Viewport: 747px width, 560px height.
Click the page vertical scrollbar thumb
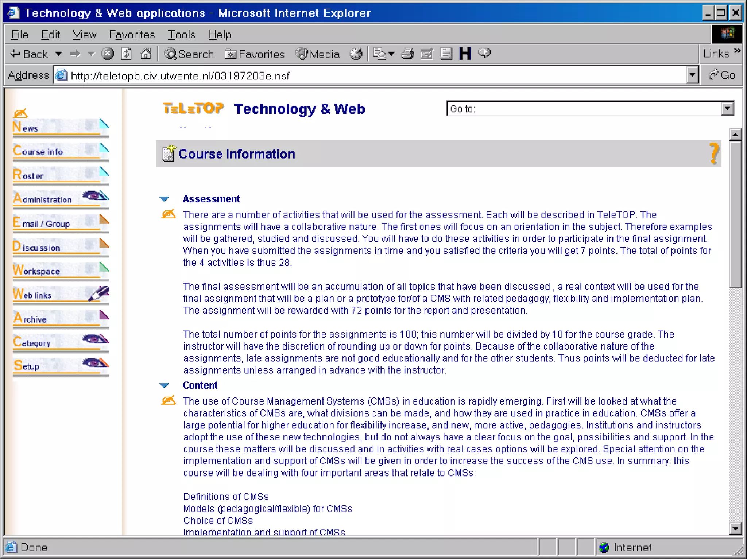735,215
